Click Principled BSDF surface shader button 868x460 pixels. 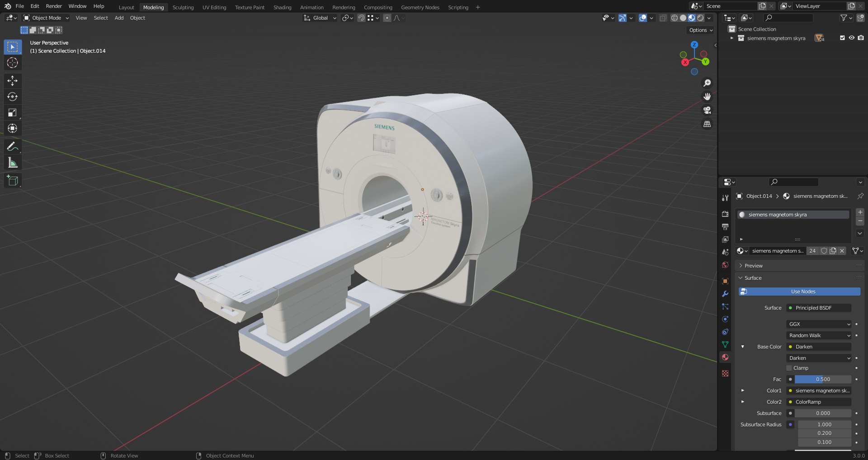(819, 308)
